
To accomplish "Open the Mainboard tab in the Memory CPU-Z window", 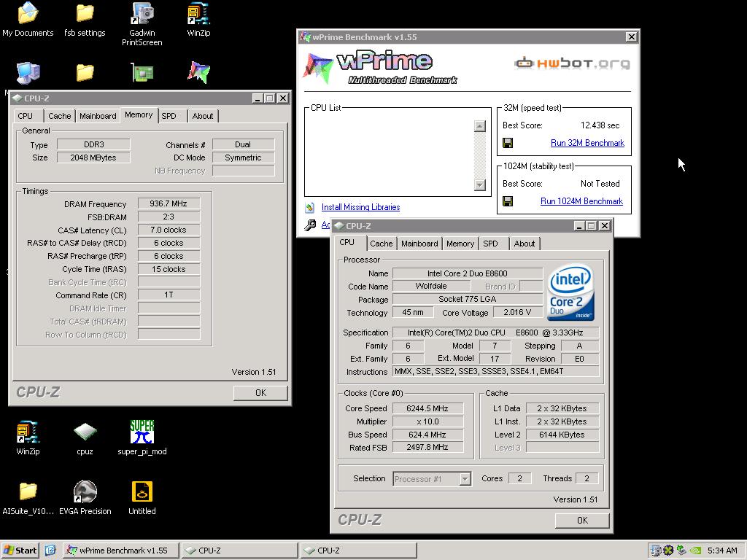I will click(x=98, y=116).
